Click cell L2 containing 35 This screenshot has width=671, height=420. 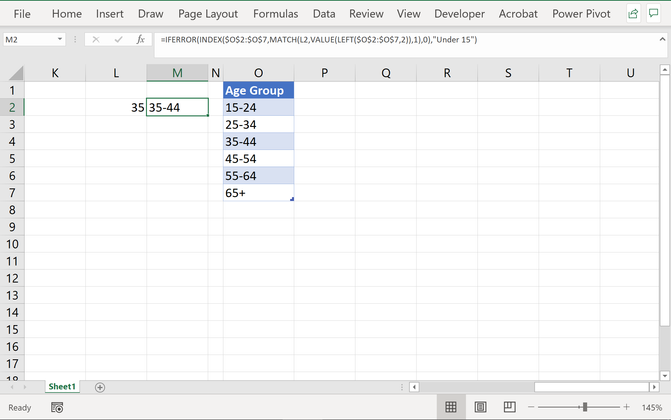[116, 107]
